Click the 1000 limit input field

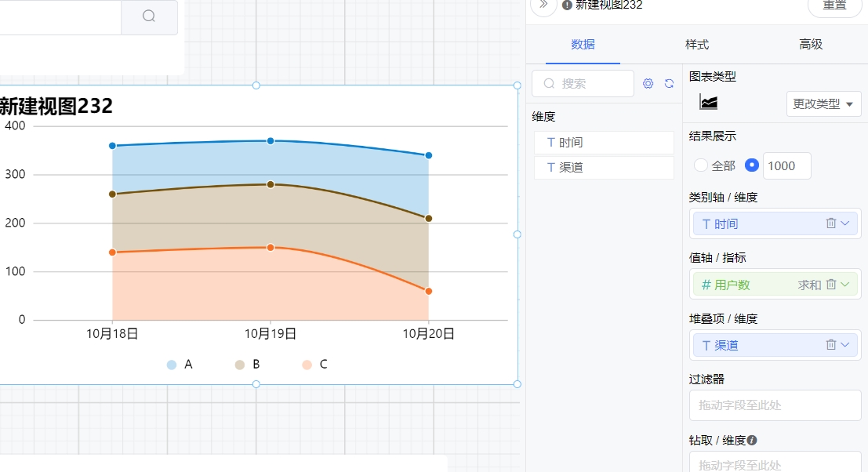[x=786, y=165]
